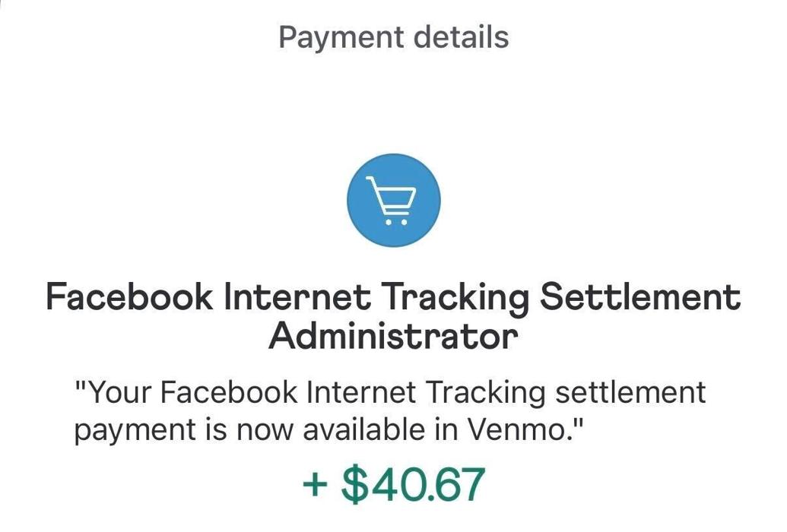Tap the second line of the merchant name
This screenshot has height=532, width=787.
393,336
